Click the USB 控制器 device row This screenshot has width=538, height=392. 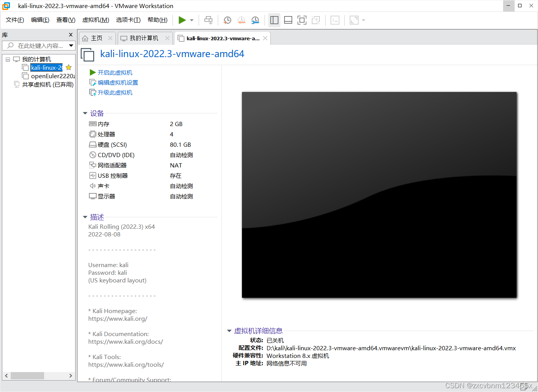pos(153,176)
